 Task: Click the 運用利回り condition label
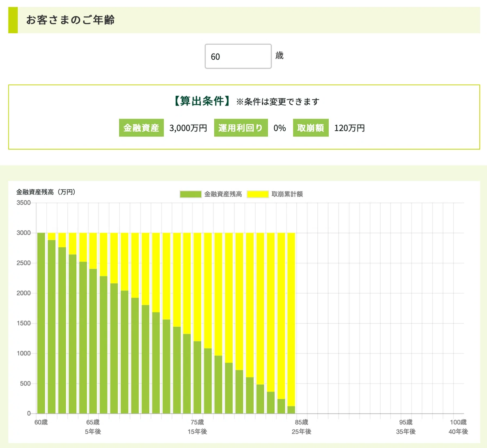pyautogui.click(x=241, y=128)
